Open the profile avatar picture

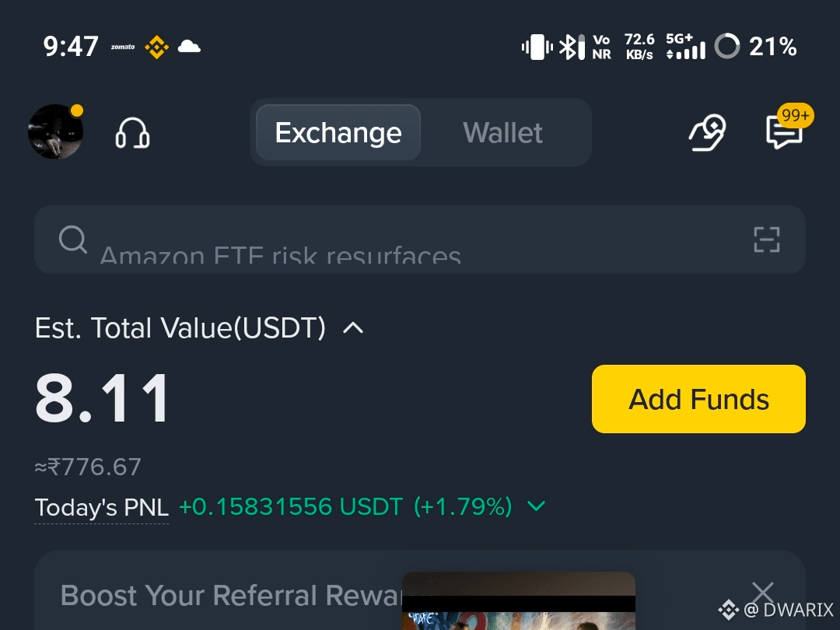[x=56, y=131]
